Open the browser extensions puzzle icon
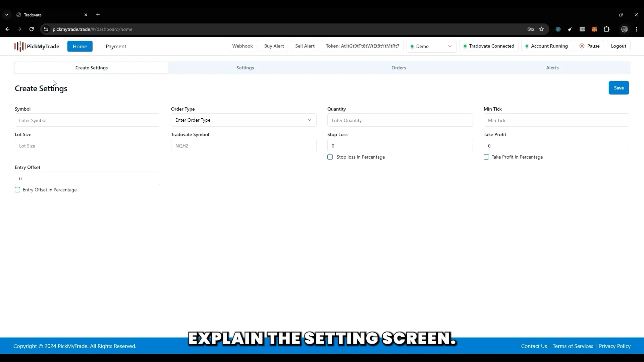644x362 pixels. [x=606, y=29]
